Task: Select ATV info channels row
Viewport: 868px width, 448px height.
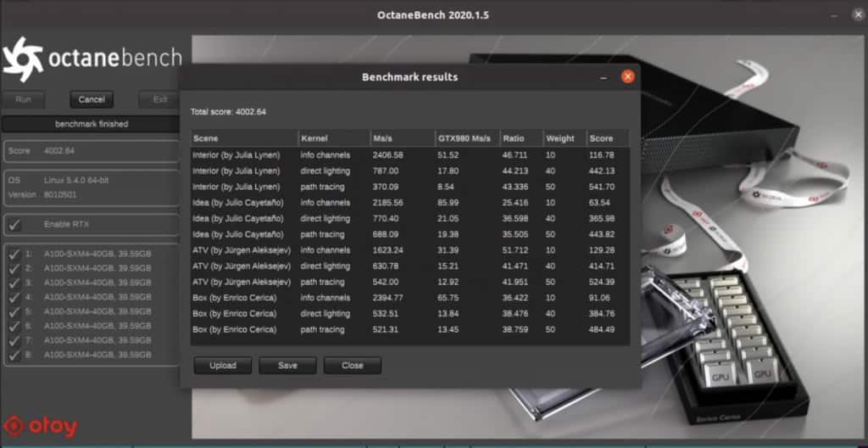Action: [x=410, y=250]
